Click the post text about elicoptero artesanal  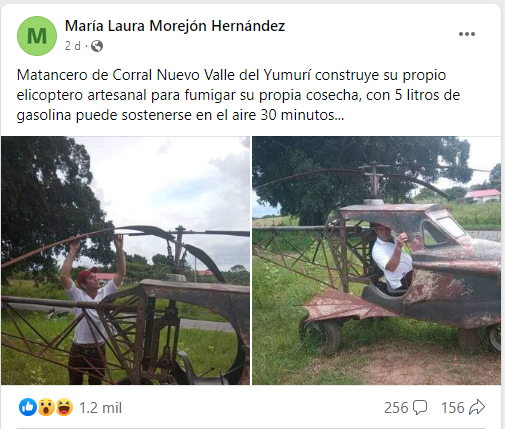[238, 95]
